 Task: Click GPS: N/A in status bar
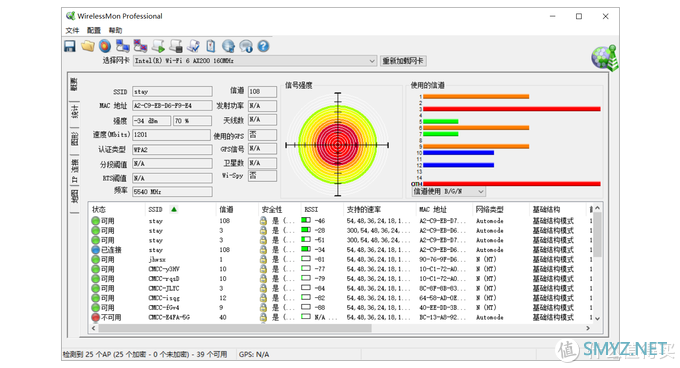click(254, 355)
